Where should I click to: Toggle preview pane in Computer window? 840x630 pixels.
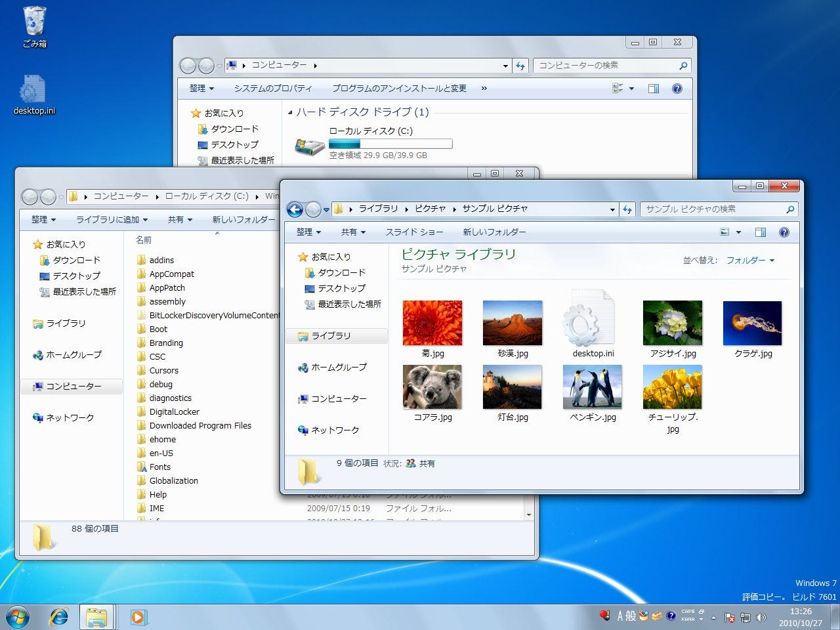pyautogui.click(x=653, y=88)
